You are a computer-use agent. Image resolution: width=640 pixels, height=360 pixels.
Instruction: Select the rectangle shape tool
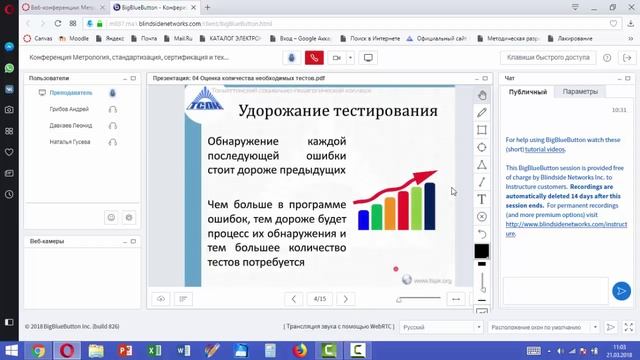pyautogui.click(x=482, y=130)
